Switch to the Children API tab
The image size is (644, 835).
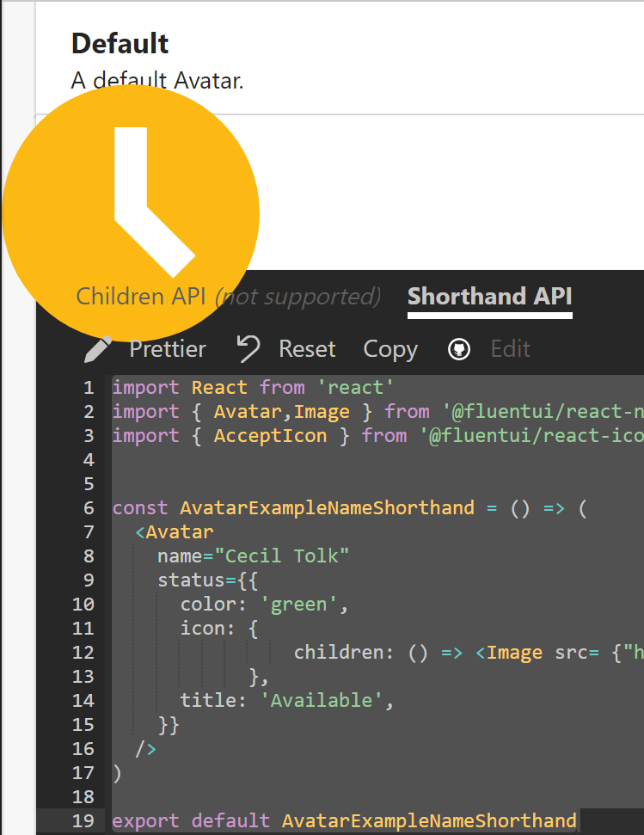(x=229, y=297)
